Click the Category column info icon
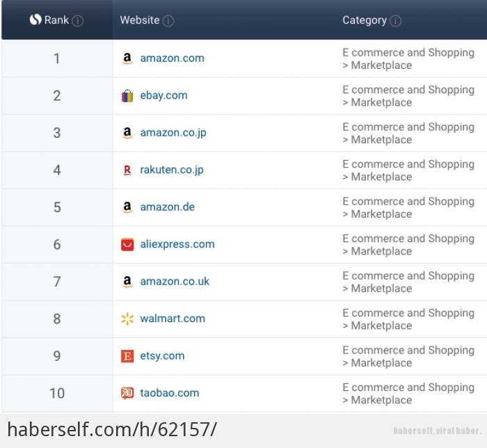The height and width of the screenshot is (448, 487). (395, 21)
